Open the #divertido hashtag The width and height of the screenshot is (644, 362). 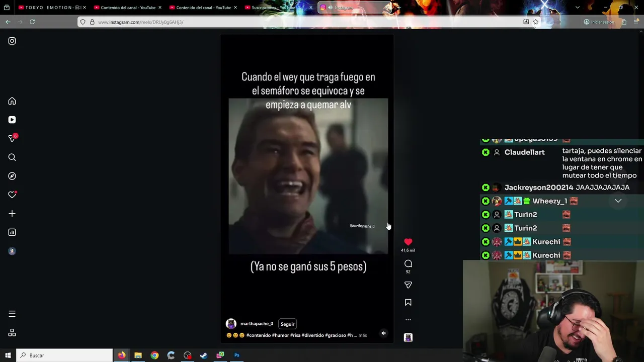tap(313, 335)
